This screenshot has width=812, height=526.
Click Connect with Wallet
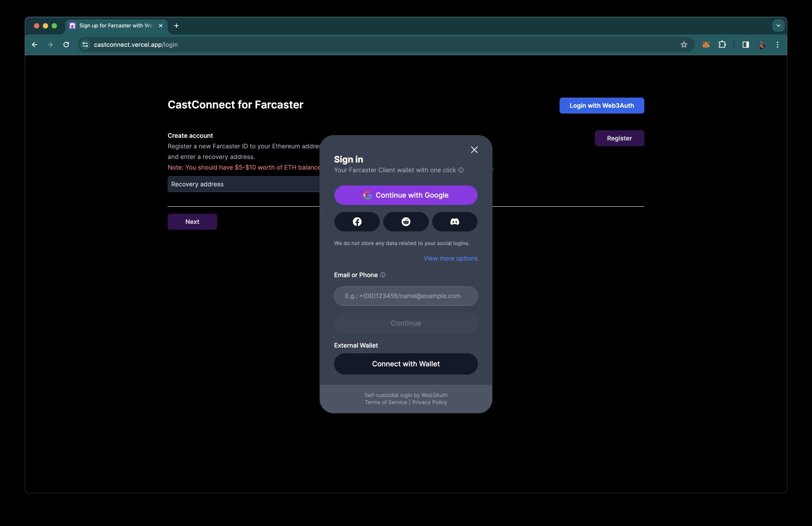coord(406,364)
